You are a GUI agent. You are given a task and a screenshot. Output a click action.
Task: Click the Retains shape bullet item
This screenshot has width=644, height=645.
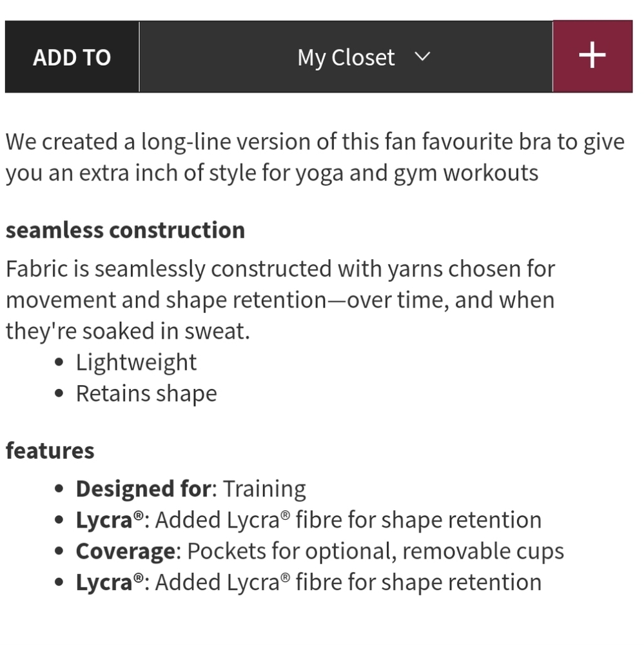tap(146, 393)
